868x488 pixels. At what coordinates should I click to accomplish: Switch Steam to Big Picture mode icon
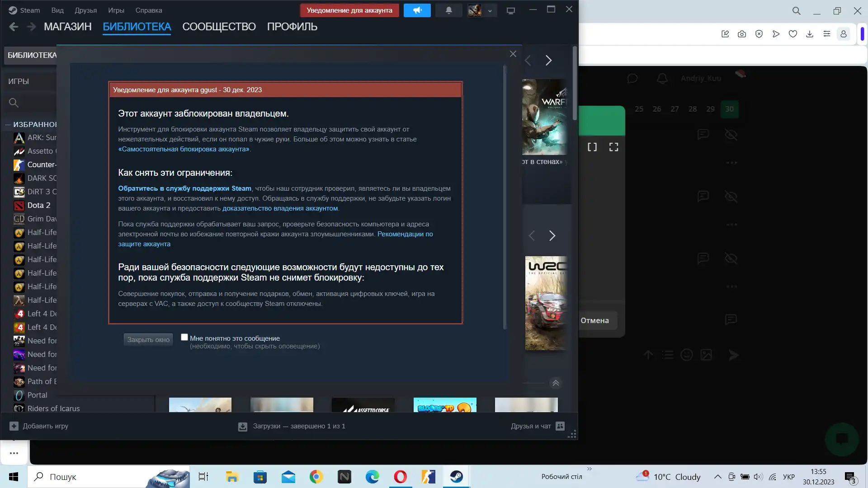(511, 10)
